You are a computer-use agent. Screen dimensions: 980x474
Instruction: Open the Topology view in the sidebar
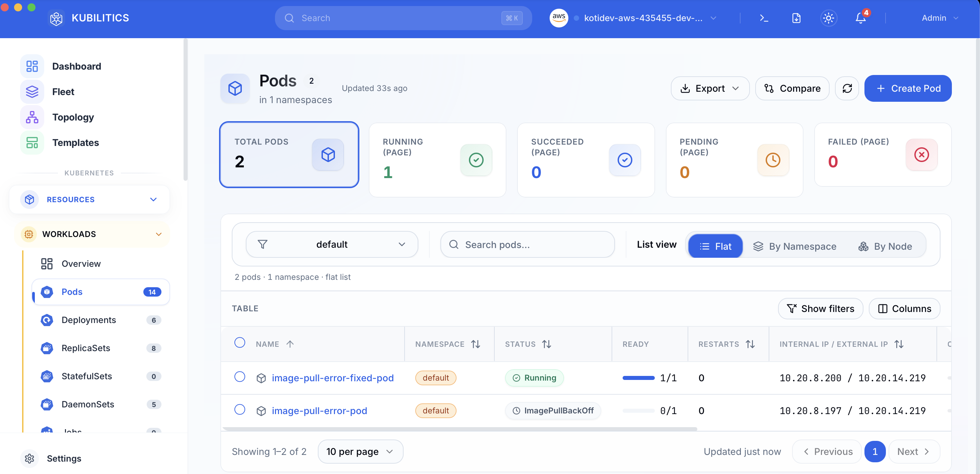pyautogui.click(x=73, y=117)
